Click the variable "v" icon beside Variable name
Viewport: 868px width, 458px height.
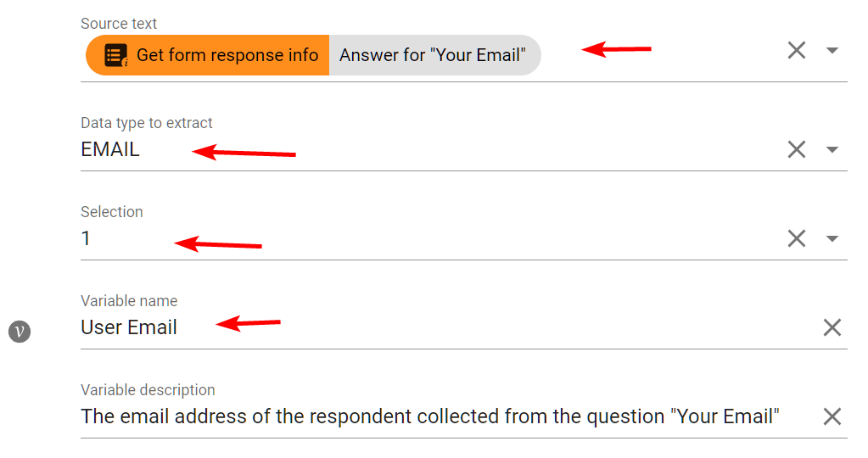(20, 331)
